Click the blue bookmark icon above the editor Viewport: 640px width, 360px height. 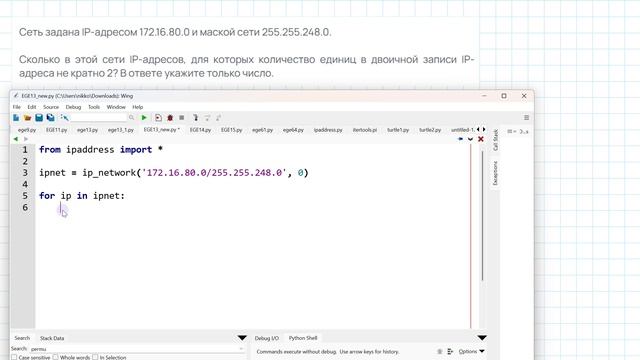[460, 139]
